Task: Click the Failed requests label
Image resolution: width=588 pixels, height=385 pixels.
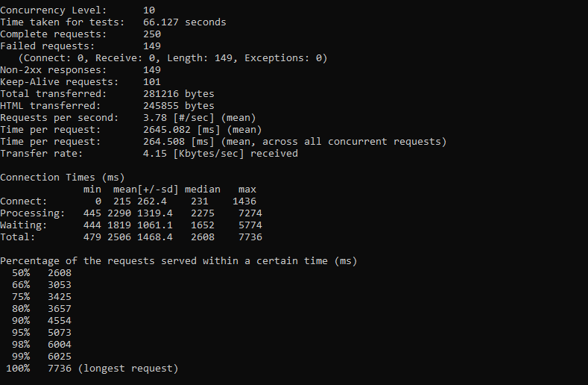Action: [x=47, y=46]
